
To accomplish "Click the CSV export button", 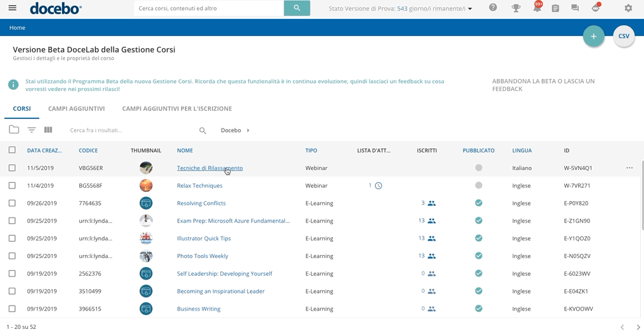I will click(624, 37).
